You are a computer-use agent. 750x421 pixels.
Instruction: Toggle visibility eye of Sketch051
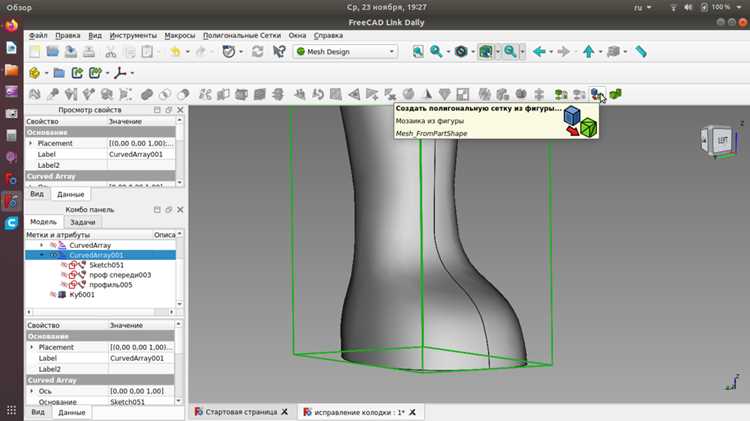point(64,265)
